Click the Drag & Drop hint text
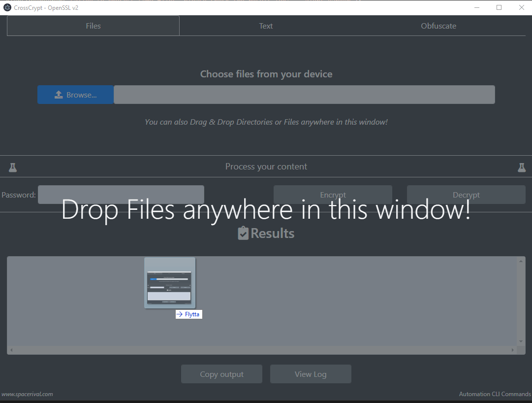The width and height of the screenshot is (532, 403). tap(266, 122)
